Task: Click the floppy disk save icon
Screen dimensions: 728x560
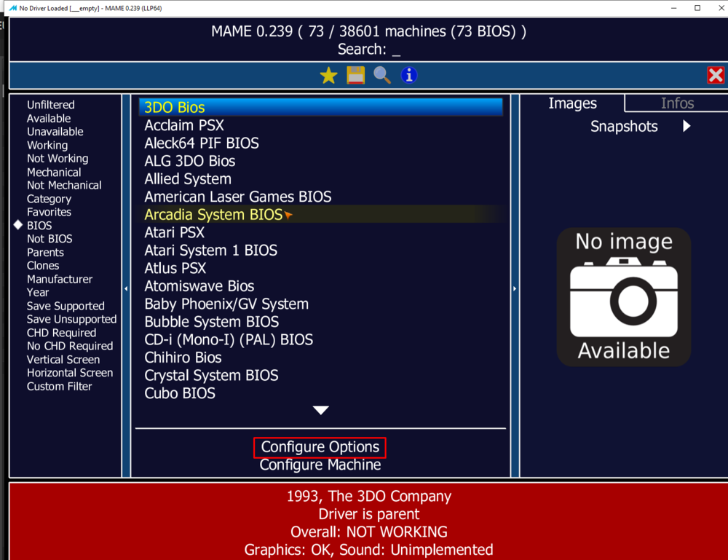Action: [x=355, y=75]
